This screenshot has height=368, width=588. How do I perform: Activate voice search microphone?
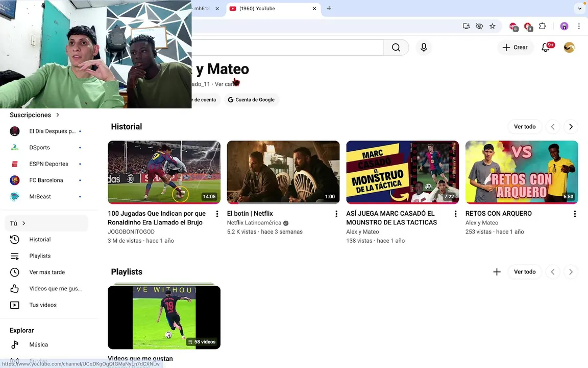click(424, 48)
